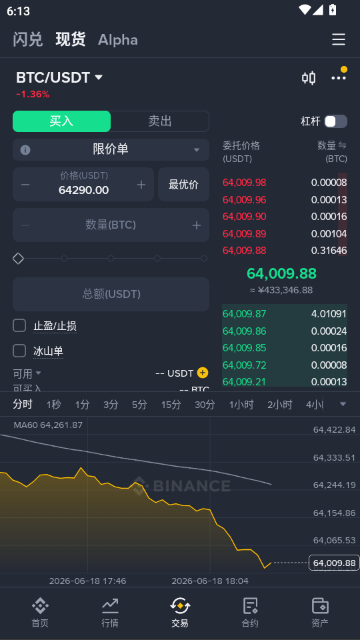Select the 2小时 chart interval
360x640 pixels.
(x=280, y=404)
